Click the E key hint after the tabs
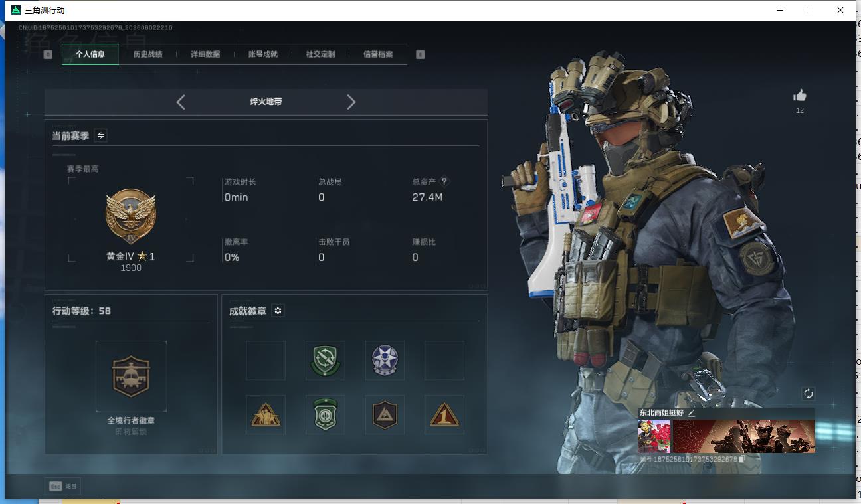 point(420,54)
